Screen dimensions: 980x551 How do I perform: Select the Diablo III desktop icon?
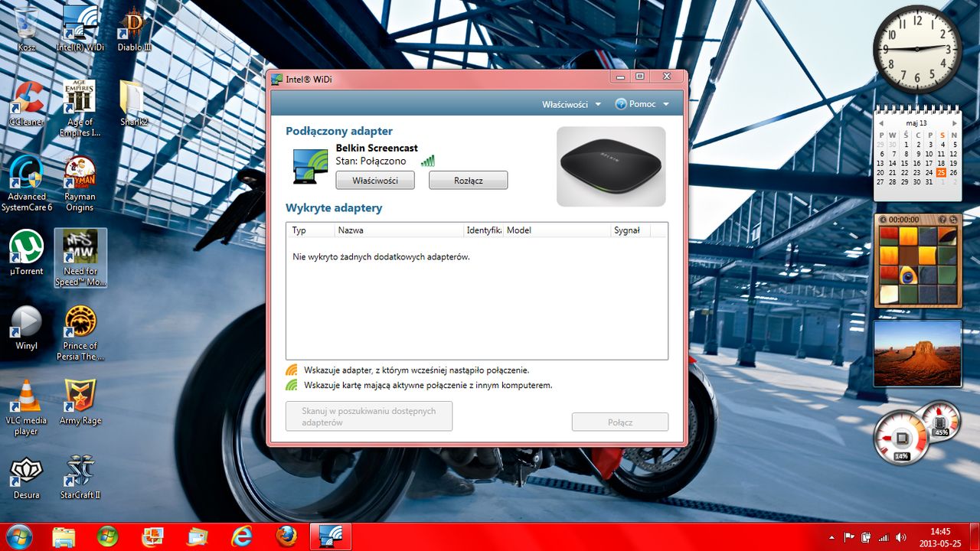click(x=134, y=29)
